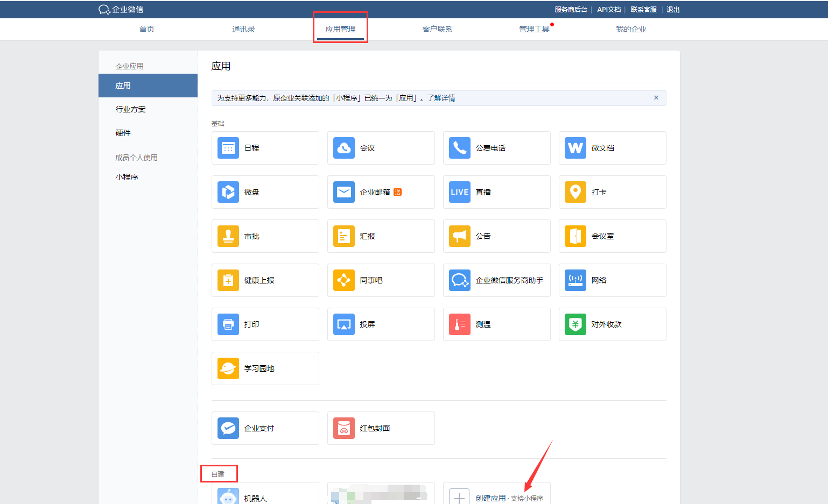828x504 pixels.
Task: Open the 打卡 location pin icon
Action: click(576, 192)
